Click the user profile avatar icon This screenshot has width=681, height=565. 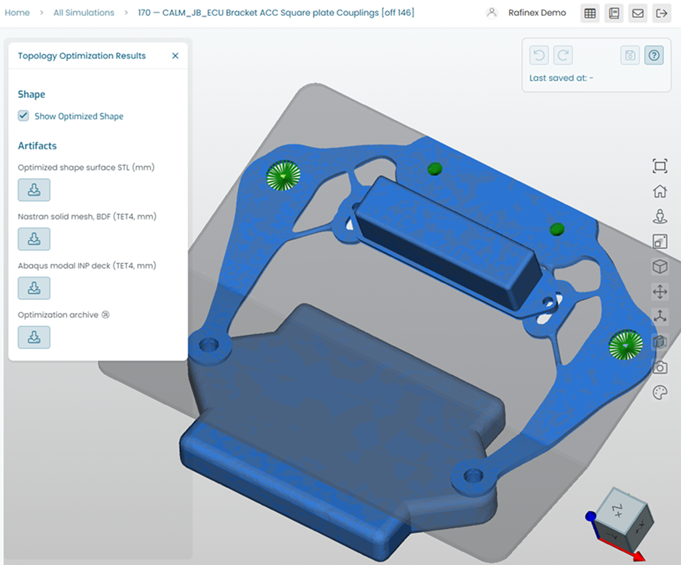(492, 13)
